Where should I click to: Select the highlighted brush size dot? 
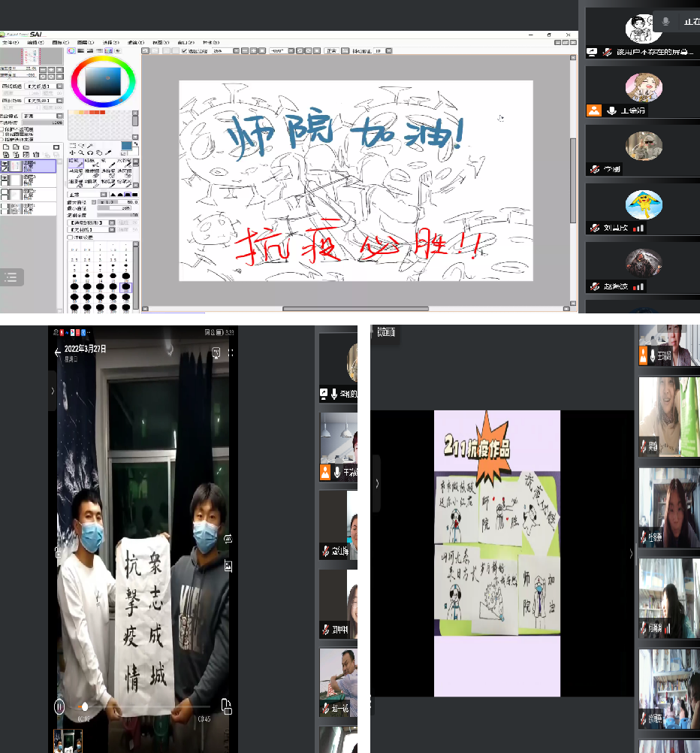point(125,287)
